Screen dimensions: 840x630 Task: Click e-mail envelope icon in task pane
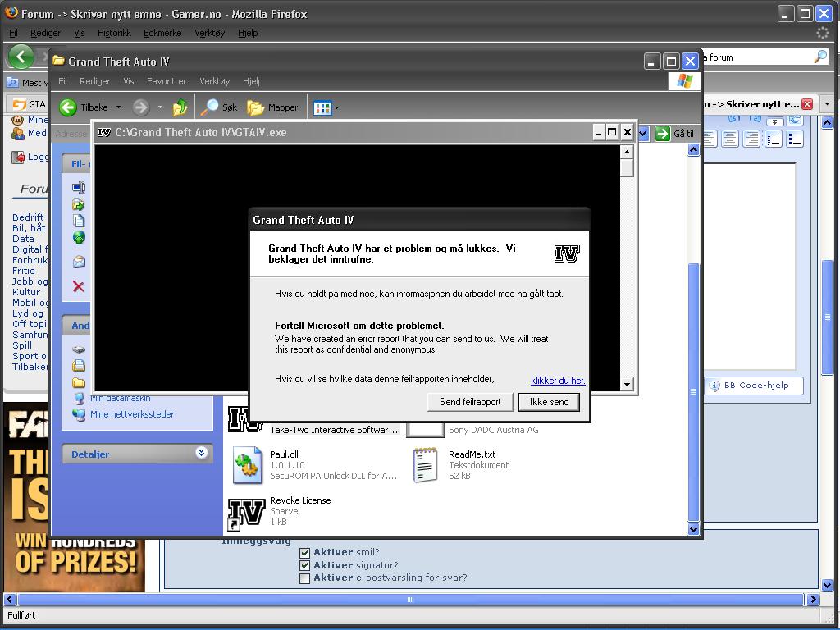(x=79, y=262)
